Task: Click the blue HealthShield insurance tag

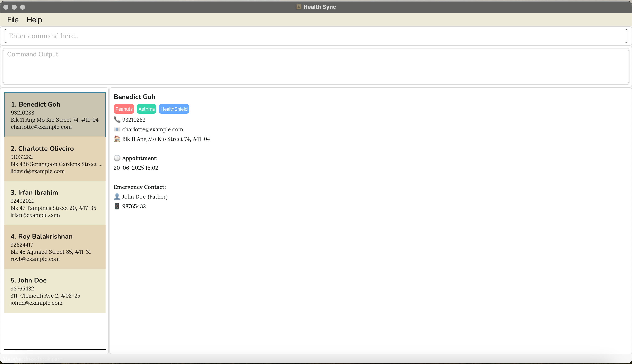Action: point(174,109)
